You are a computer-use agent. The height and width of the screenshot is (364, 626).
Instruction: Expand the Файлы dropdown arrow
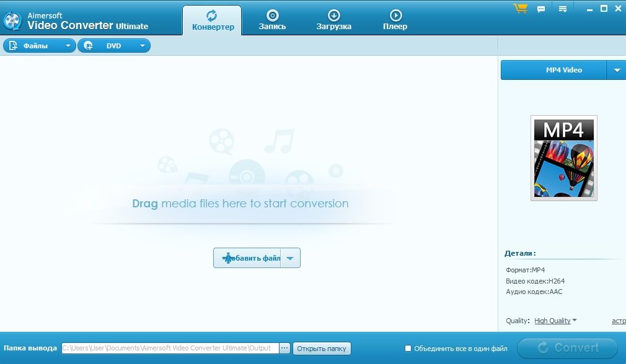click(x=68, y=46)
